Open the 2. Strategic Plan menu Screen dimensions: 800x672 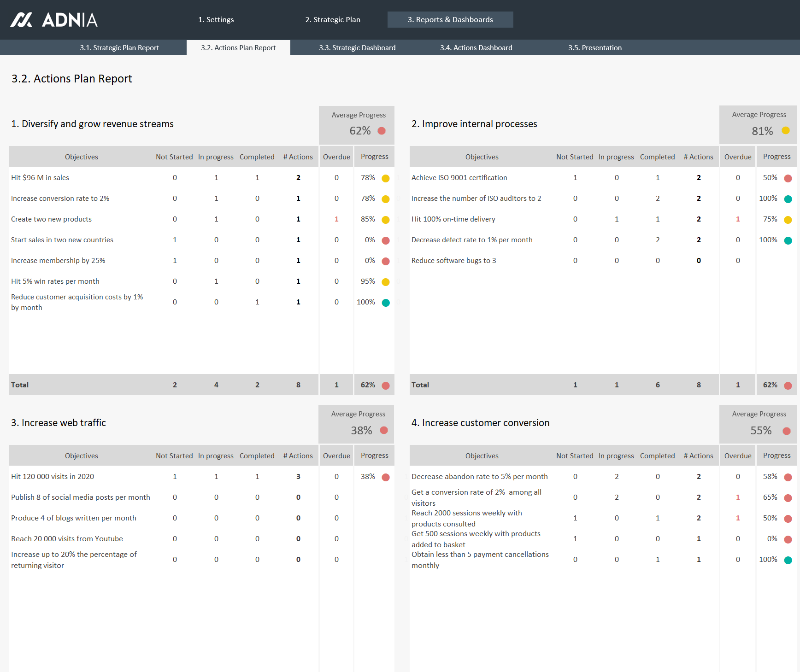(332, 19)
